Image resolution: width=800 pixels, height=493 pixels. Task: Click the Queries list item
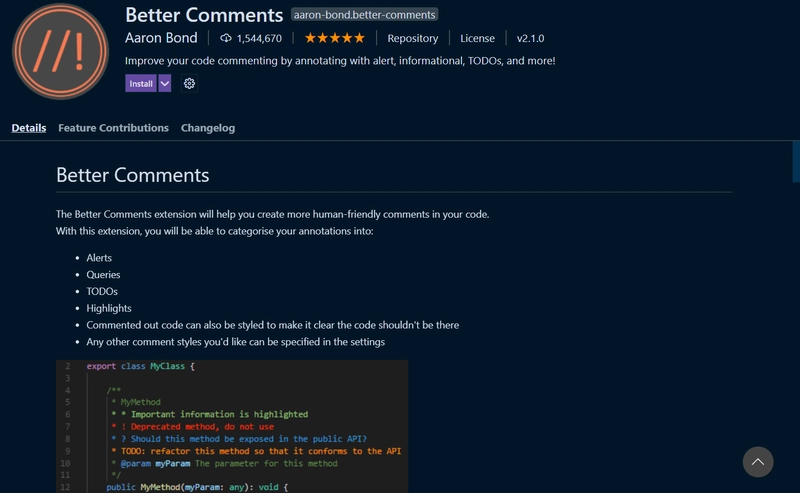click(103, 275)
